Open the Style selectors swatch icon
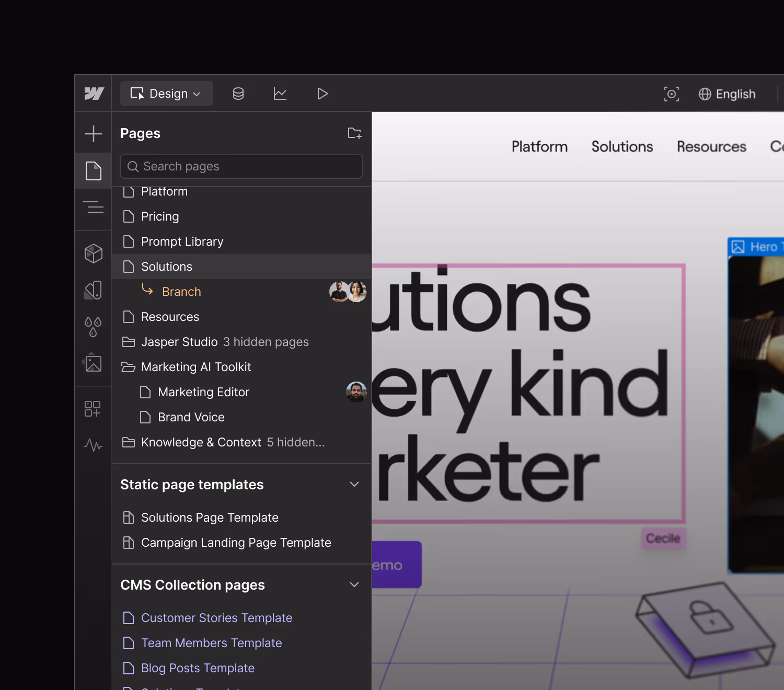Image resolution: width=784 pixels, height=690 pixels. tap(94, 290)
